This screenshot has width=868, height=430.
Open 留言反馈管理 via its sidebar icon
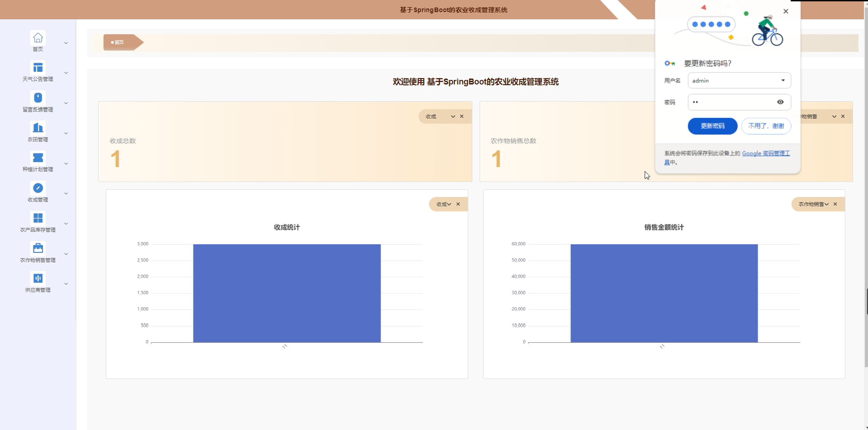click(38, 98)
